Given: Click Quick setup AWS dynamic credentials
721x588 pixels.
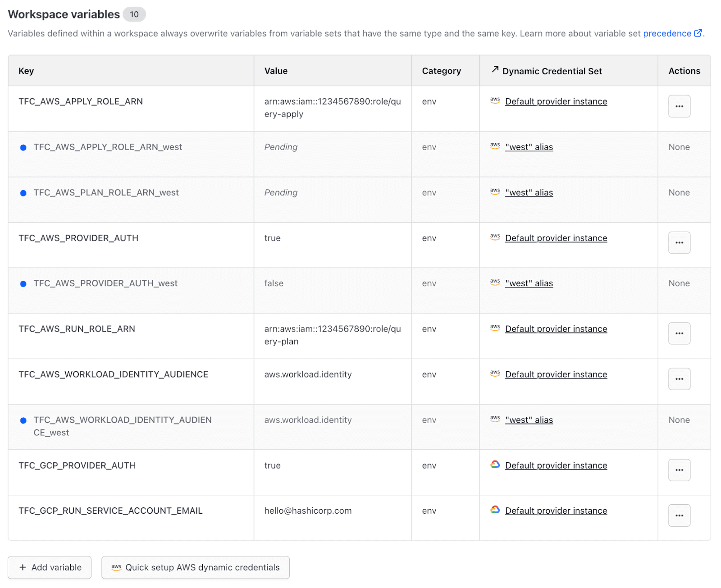Looking at the screenshot, I should [196, 567].
